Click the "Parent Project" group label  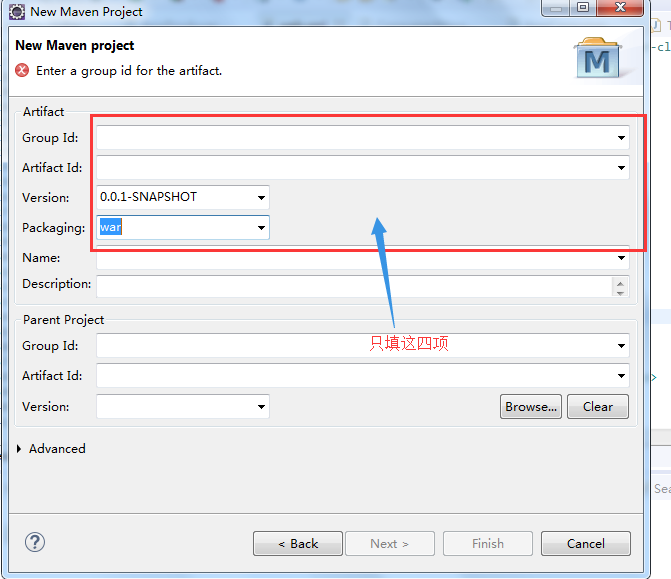coord(63,320)
